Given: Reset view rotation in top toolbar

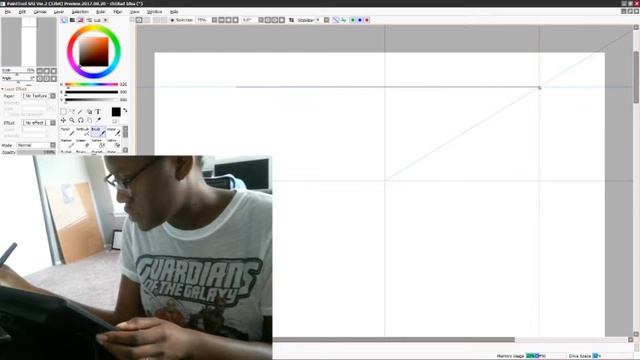Looking at the screenshot, I should pos(282,20).
